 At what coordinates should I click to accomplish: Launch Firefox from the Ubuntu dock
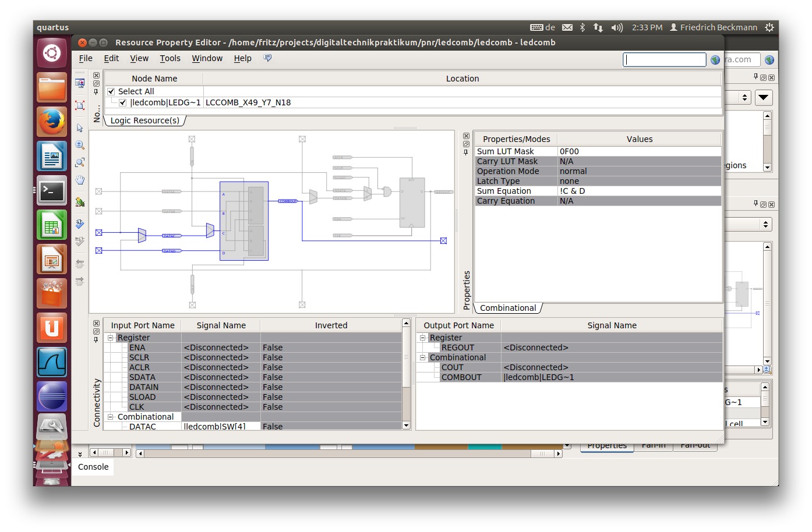52,122
